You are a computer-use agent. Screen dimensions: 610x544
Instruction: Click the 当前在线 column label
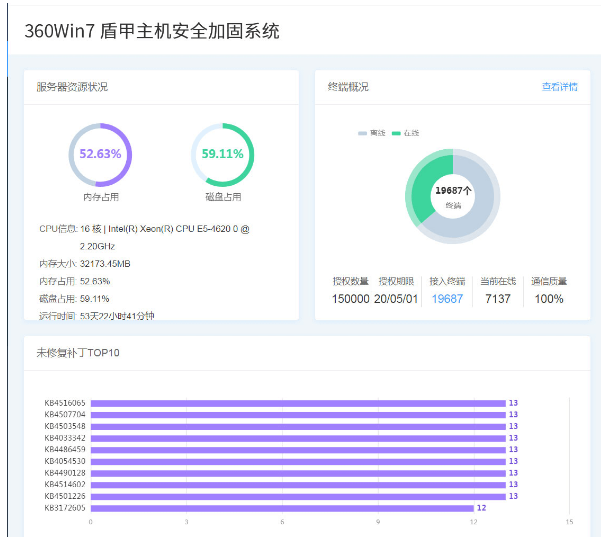[498, 281]
